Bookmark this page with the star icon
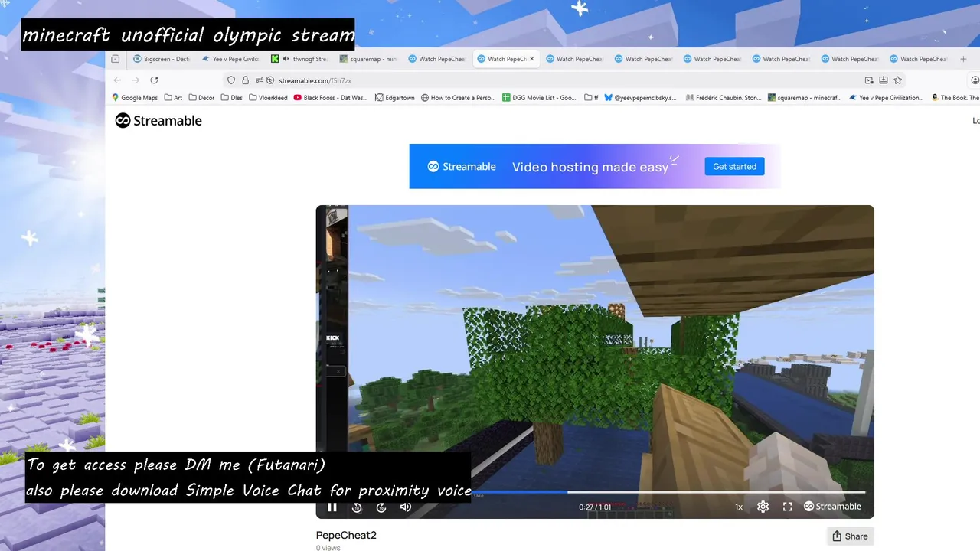This screenshot has width=980, height=551. [x=897, y=80]
